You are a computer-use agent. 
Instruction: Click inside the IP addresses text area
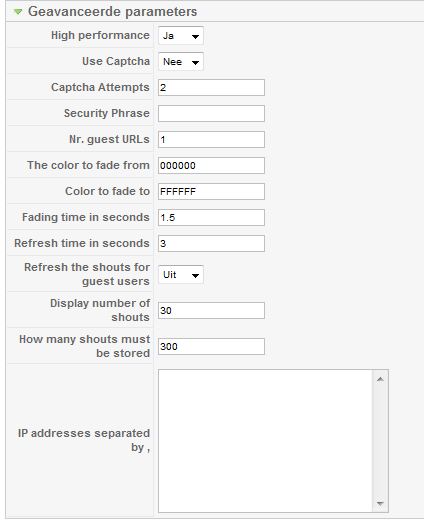coord(265,441)
